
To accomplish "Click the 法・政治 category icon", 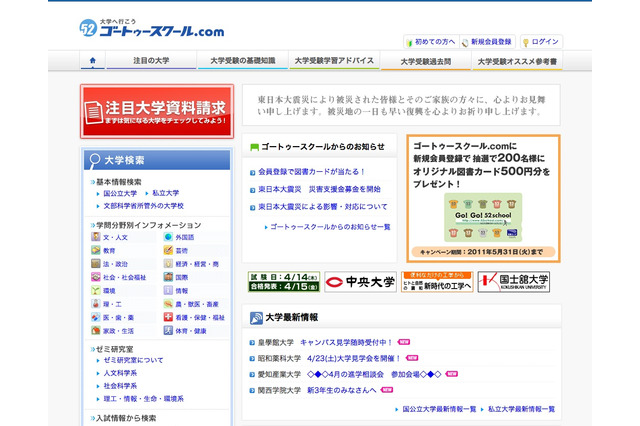I will click(96, 264).
